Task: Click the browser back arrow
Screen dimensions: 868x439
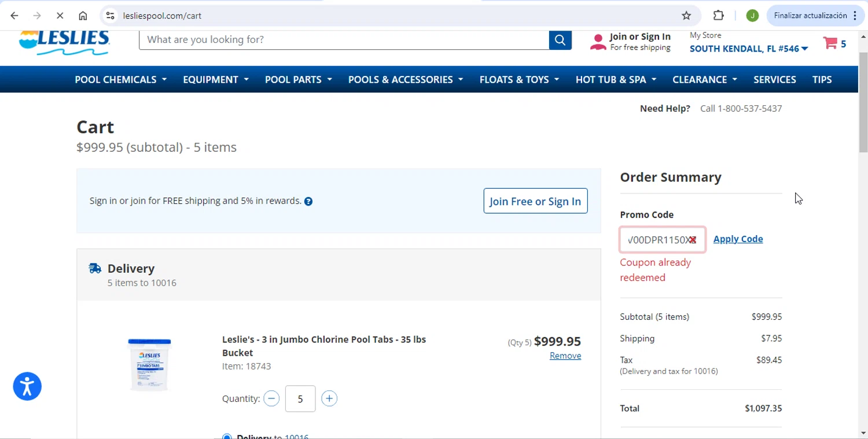Action: tap(14, 16)
